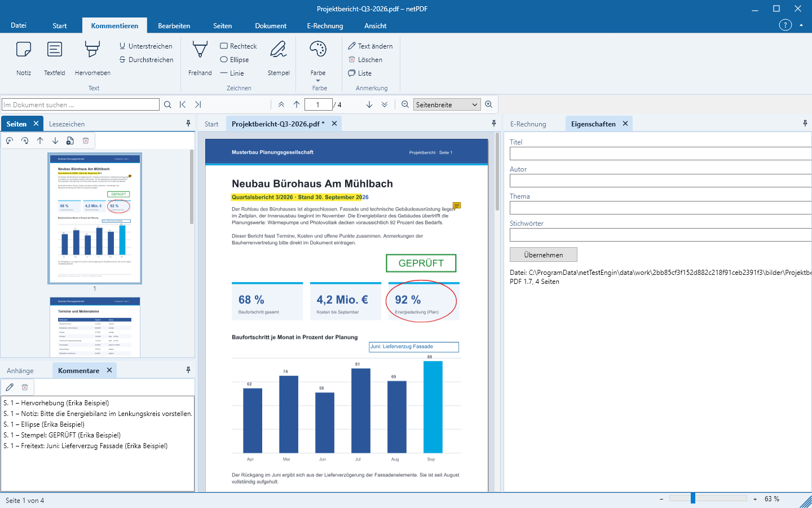The height and width of the screenshot is (508, 812).
Task: Edit the selected comment with pencil icon
Action: click(x=10, y=387)
